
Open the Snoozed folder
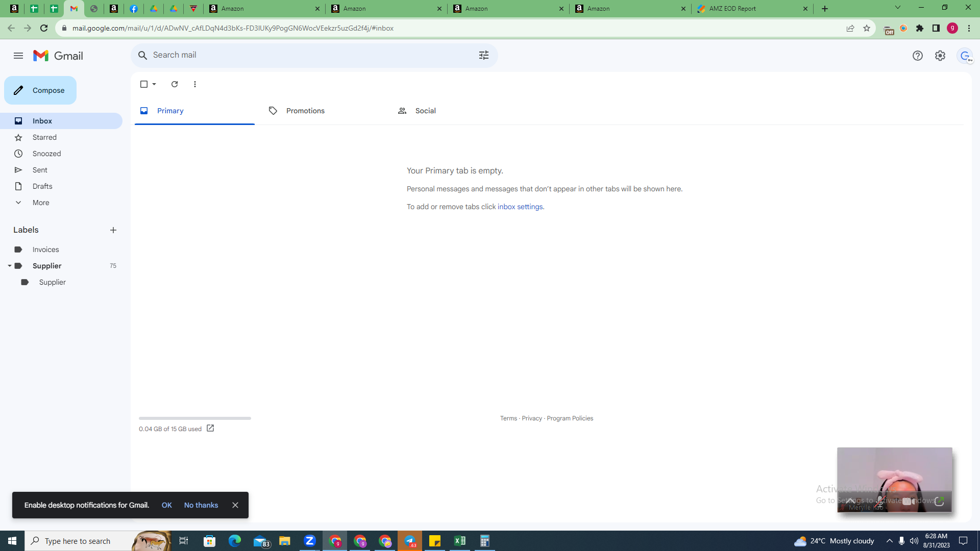[61, 154]
